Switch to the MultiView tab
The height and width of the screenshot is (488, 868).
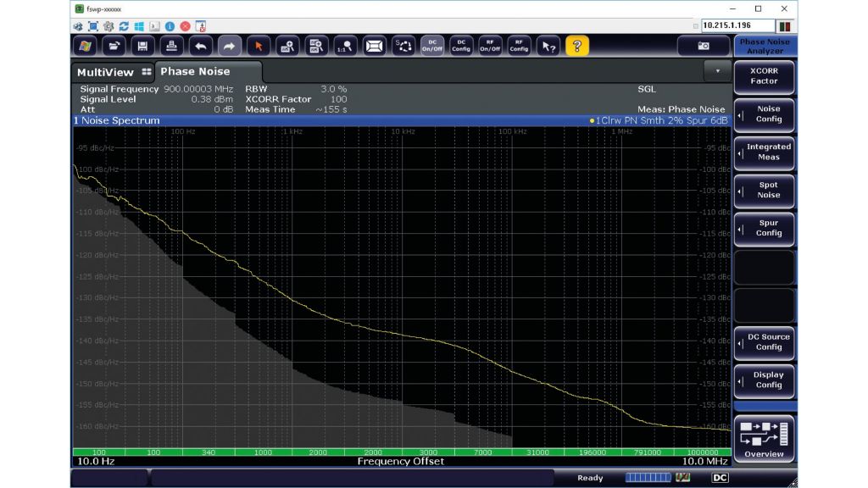[x=113, y=72]
